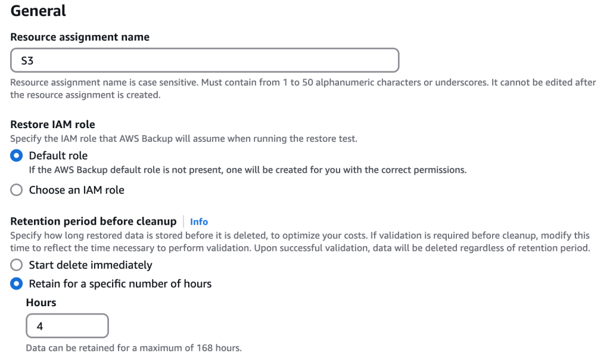Click the Resource assignment name label

[x=79, y=36]
